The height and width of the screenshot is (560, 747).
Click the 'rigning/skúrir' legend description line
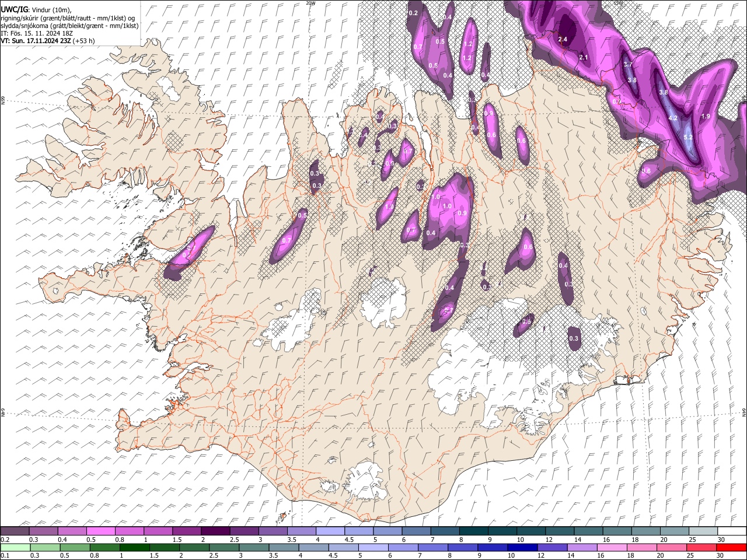pyautogui.click(x=68, y=18)
